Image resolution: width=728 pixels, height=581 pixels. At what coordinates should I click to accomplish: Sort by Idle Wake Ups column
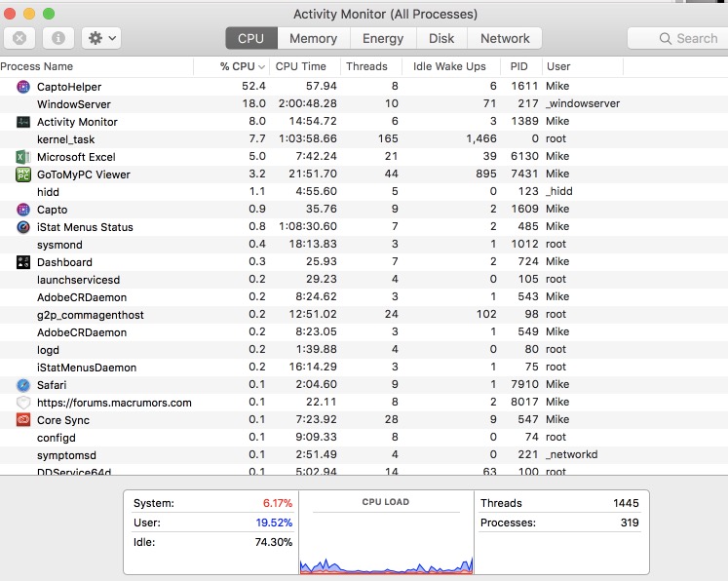click(x=449, y=66)
